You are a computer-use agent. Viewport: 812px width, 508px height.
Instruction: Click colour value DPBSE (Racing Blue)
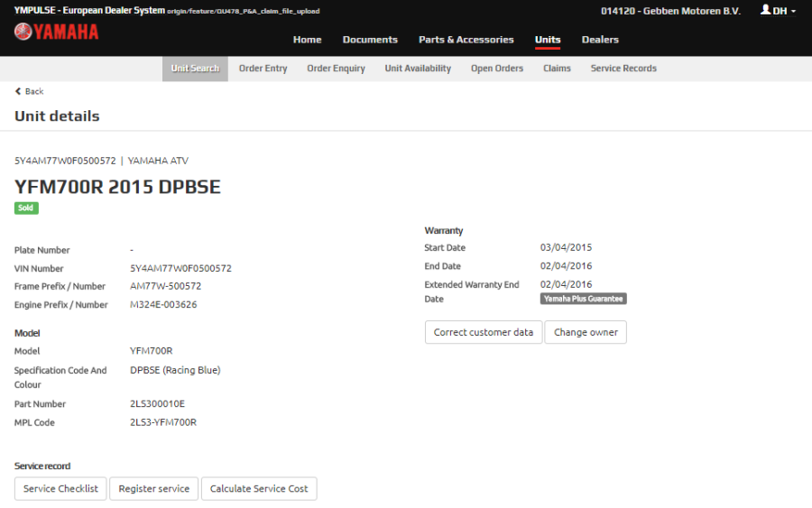click(175, 370)
